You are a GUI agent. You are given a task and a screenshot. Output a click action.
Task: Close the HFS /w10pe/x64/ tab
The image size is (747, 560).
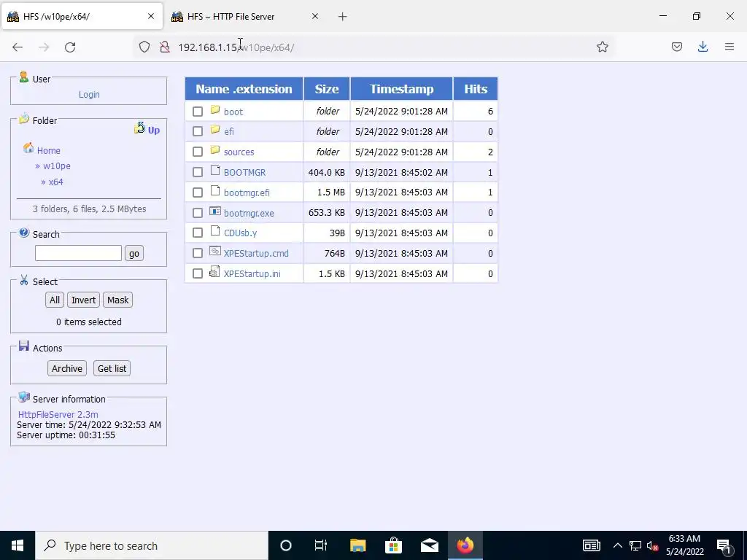pos(151,16)
